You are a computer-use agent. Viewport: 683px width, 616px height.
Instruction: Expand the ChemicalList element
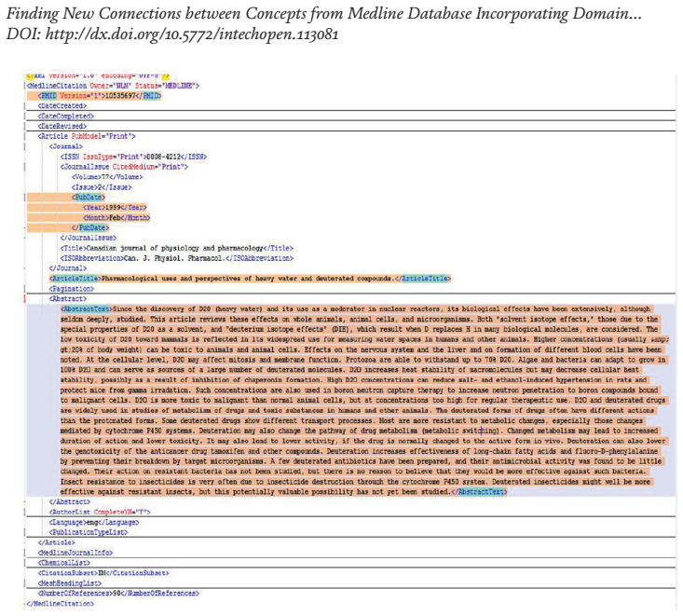tap(64, 563)
